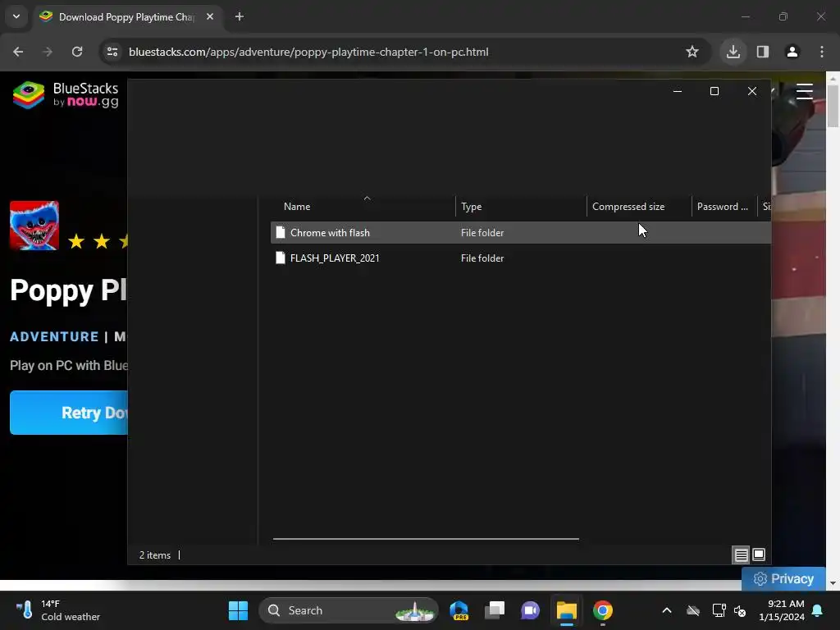Open Google Chrome from taskbar

point(603,610)
